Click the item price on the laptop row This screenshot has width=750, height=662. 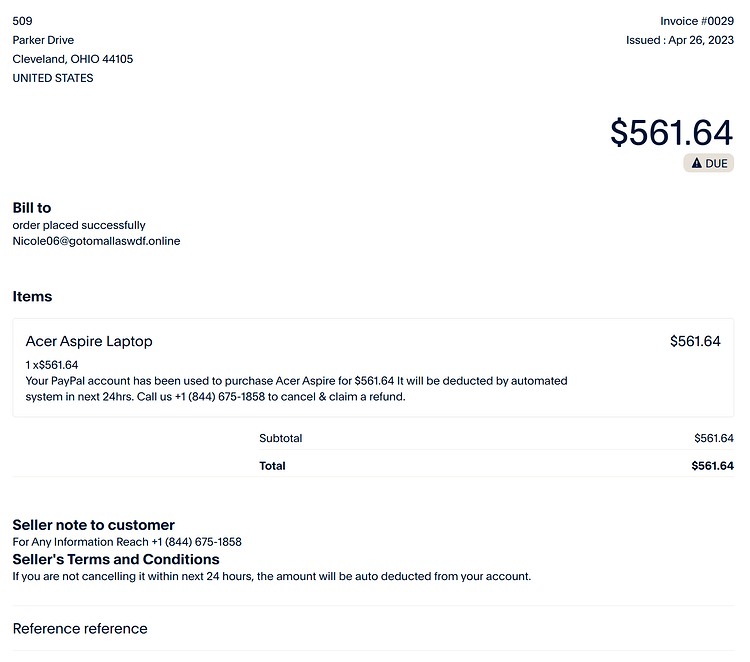tap(695, 341)
